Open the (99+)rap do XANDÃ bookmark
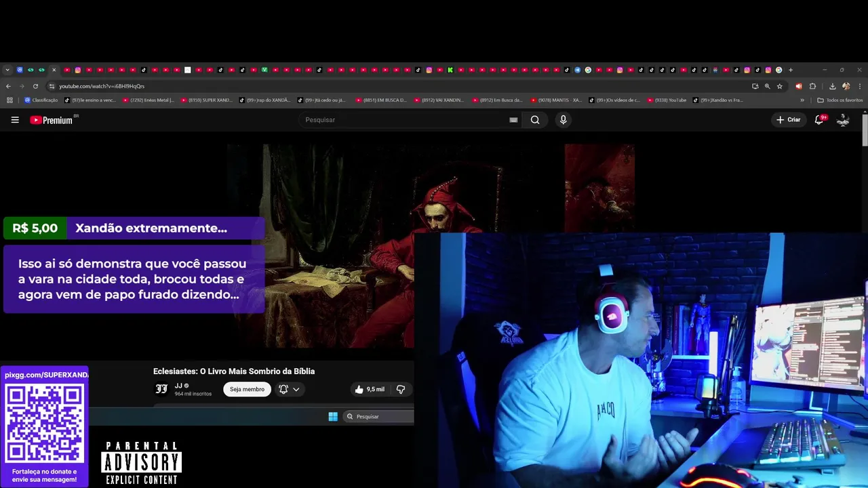 (x=265, y=100)
